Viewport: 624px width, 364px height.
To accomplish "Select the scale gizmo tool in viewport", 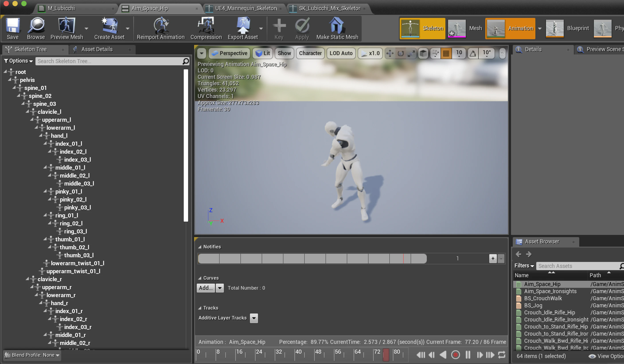I will pyautogui.click(x=411, y=53).
